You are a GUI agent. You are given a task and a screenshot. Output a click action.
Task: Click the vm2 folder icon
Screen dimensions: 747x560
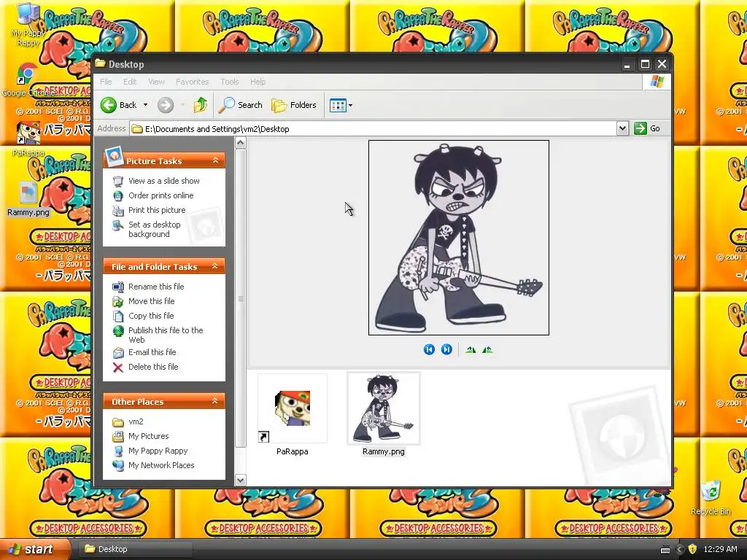point(117,422)
